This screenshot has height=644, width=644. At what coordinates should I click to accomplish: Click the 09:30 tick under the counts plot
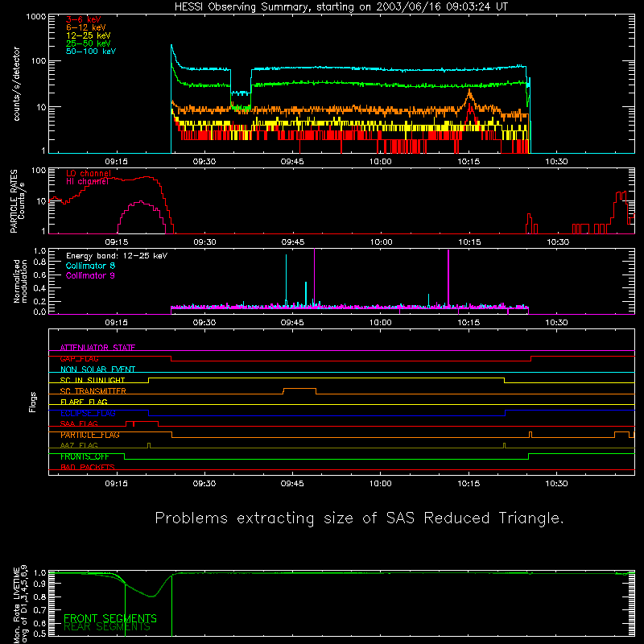tap(204, 162)
